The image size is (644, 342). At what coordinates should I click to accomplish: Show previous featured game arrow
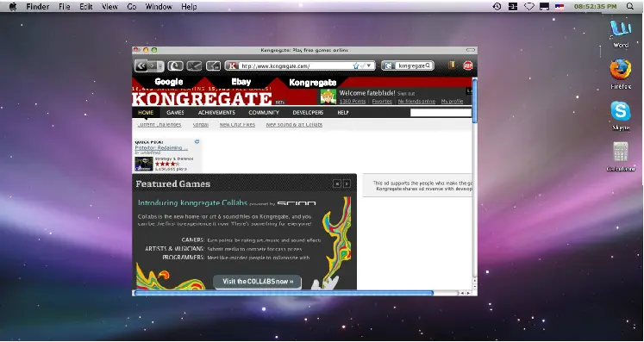[x=337, y=184]
